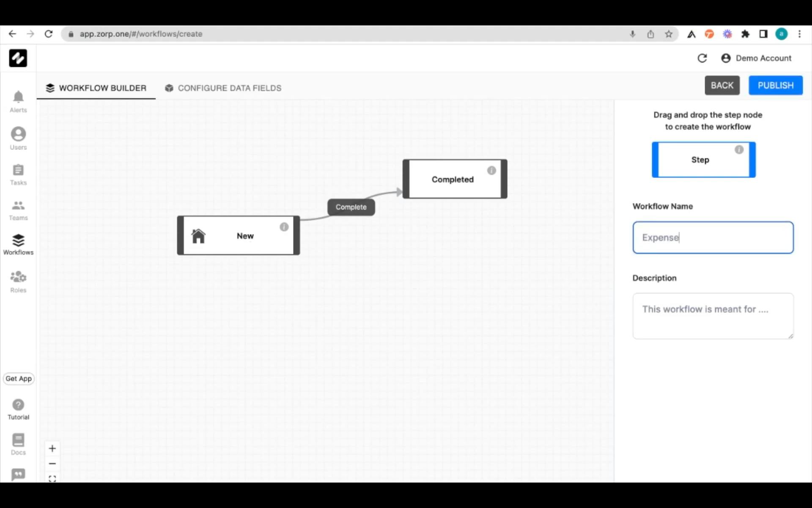Click the zoom in plus button
Screen dimensions: 812x508
point(52,448)
